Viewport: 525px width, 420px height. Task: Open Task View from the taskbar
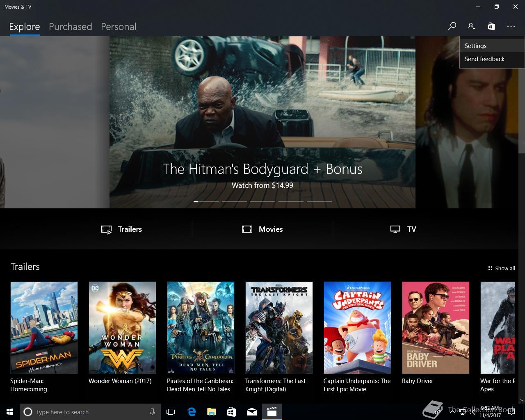click(x=171, y=412)
